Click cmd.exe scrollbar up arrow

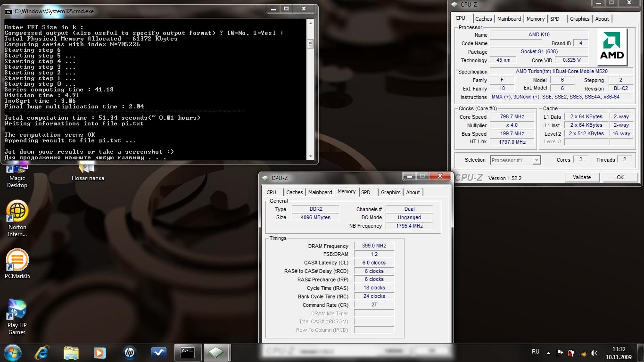click(x=310, y=23)
